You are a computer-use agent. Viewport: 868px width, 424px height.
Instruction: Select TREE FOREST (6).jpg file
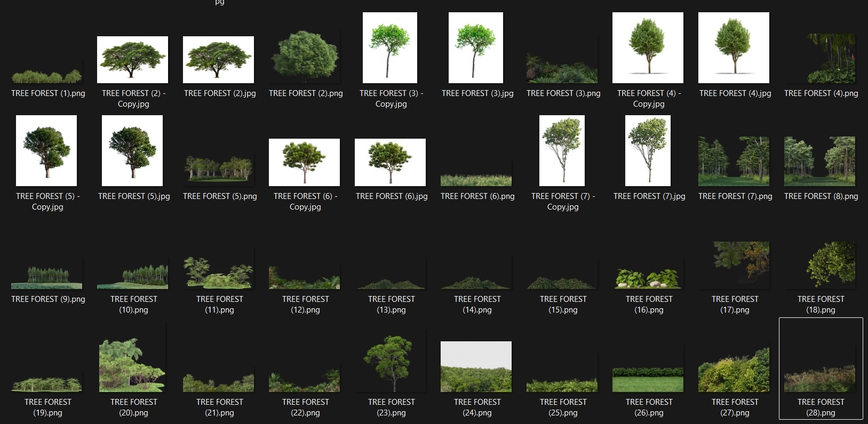(390, 162)
